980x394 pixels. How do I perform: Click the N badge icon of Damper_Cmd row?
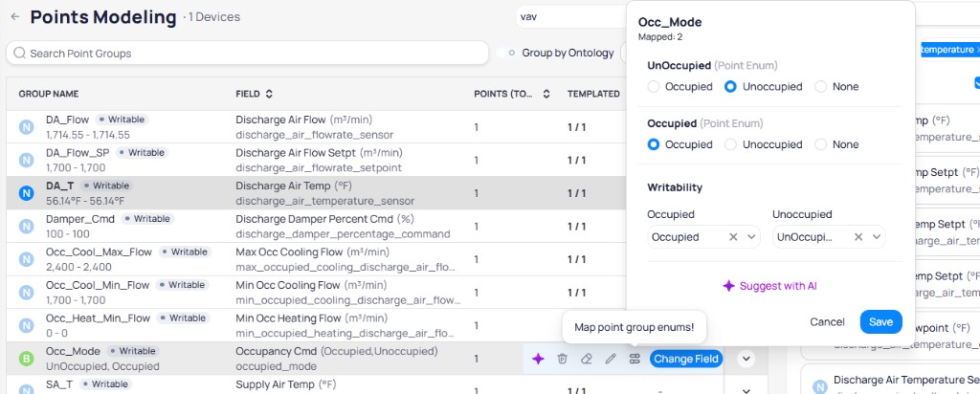[26, 227]
